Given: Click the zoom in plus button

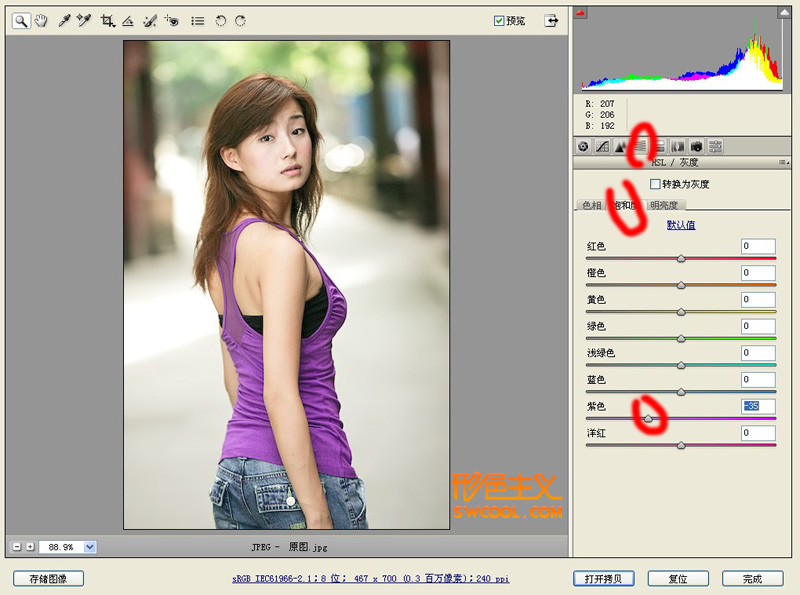Looking at the screenshot, I should pos(30,547).
